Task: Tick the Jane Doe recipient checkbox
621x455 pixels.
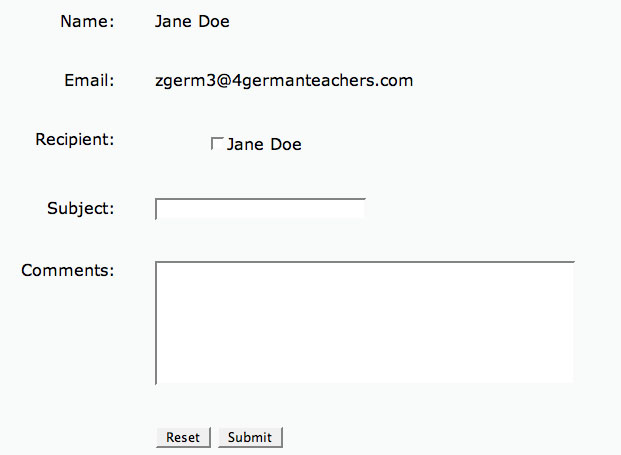Action: pyautogui.click(x=217, y=144)
